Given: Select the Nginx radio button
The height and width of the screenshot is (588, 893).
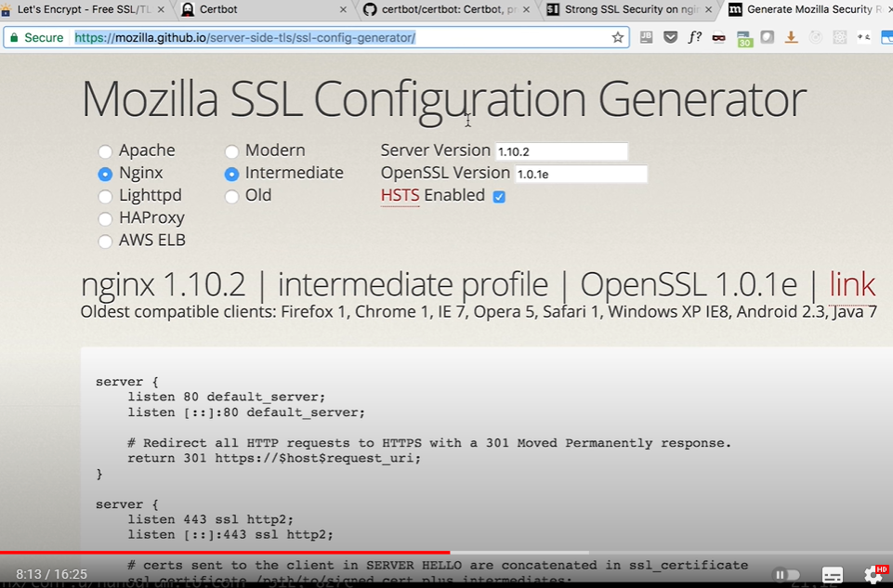Looking at the screenshot, I should [105, 174].
